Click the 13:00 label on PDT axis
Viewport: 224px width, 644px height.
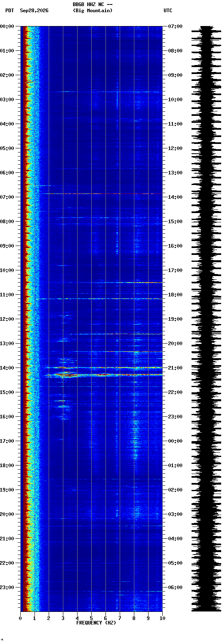click(x=7, y=344)
